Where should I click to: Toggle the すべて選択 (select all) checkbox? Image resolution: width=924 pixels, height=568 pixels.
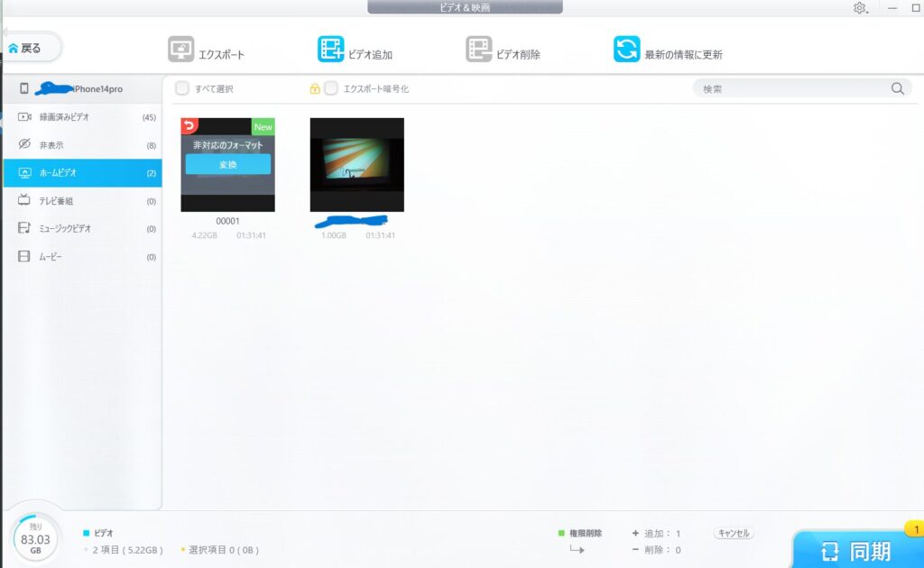coord(182,88)
